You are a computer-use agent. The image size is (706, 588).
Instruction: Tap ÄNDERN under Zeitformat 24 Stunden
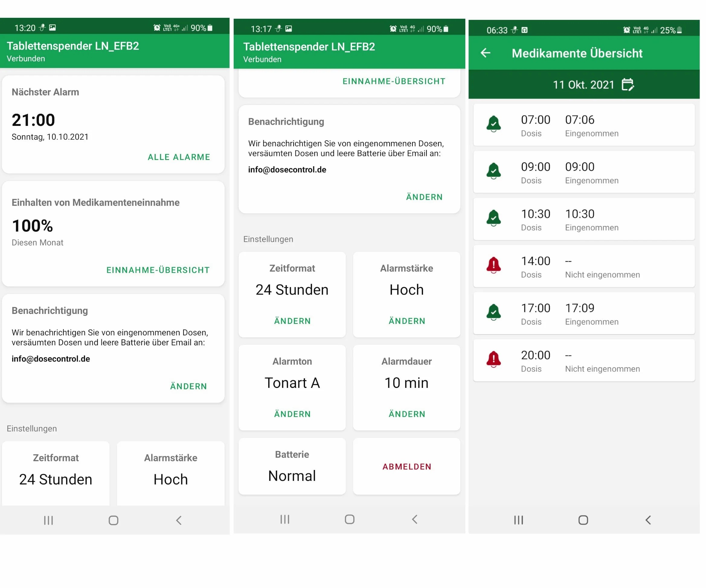point(292,321)
